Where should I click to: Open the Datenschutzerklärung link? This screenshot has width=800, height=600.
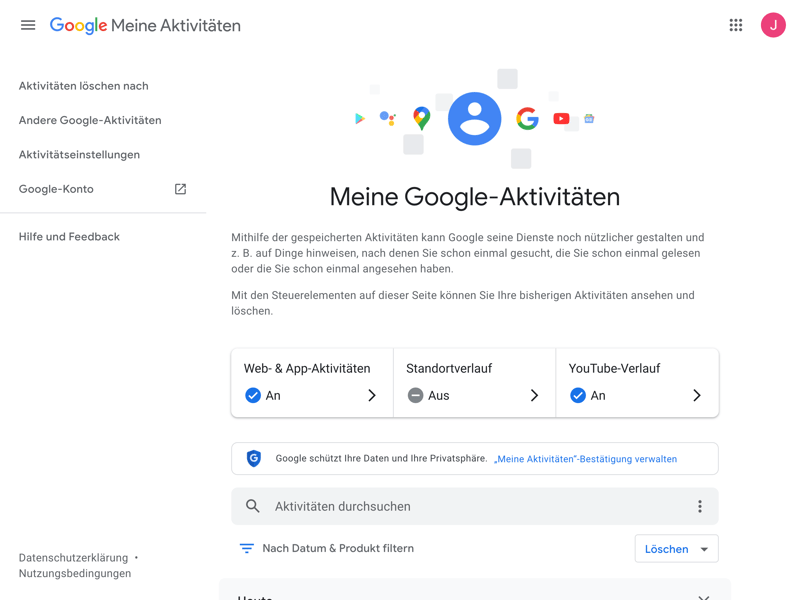[73, 558]
